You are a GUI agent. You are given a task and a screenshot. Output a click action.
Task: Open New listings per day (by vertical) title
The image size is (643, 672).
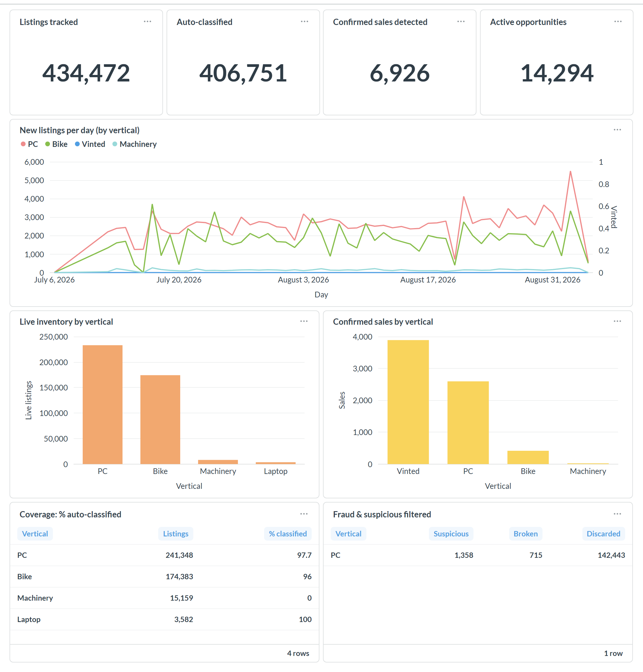click(x=79, y=130)
